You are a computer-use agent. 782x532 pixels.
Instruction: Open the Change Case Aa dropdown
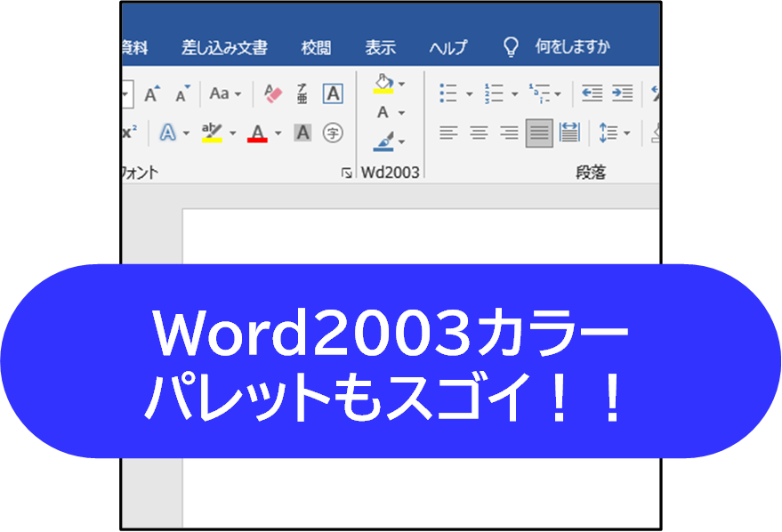tap(224, 93)
